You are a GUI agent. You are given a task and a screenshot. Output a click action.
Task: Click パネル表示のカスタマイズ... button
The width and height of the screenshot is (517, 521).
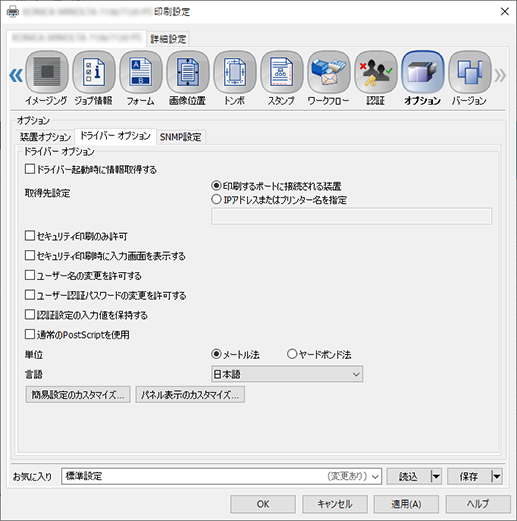coord(190,395)
